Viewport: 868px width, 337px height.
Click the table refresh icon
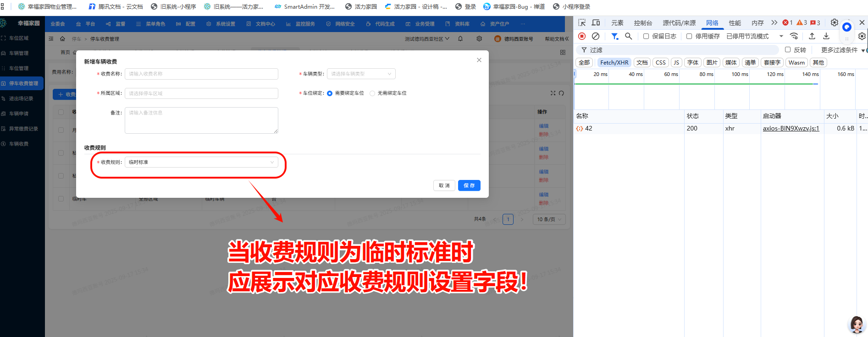coord(561,93)
